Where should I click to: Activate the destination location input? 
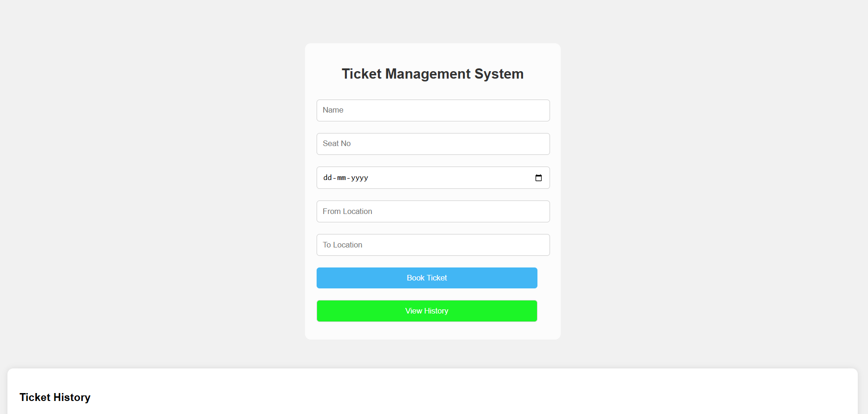click(x=433, y=245)
